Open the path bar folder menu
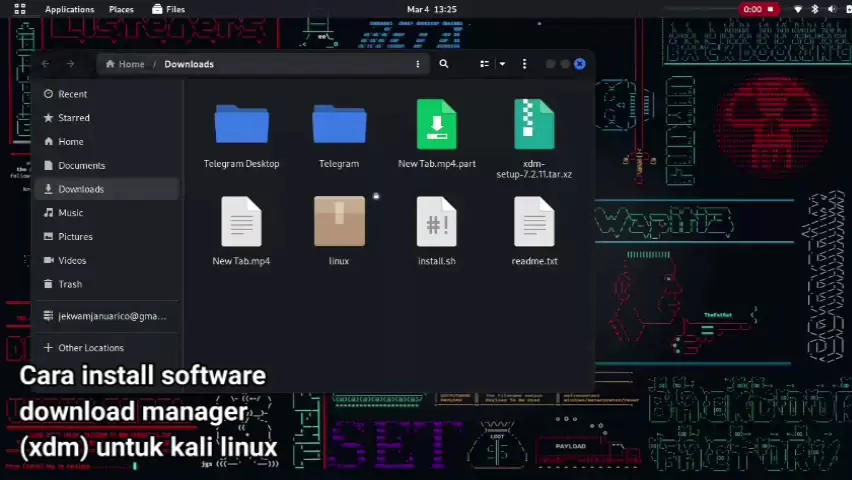Screen dimensions: 852x480 click(x=418, y=64)
